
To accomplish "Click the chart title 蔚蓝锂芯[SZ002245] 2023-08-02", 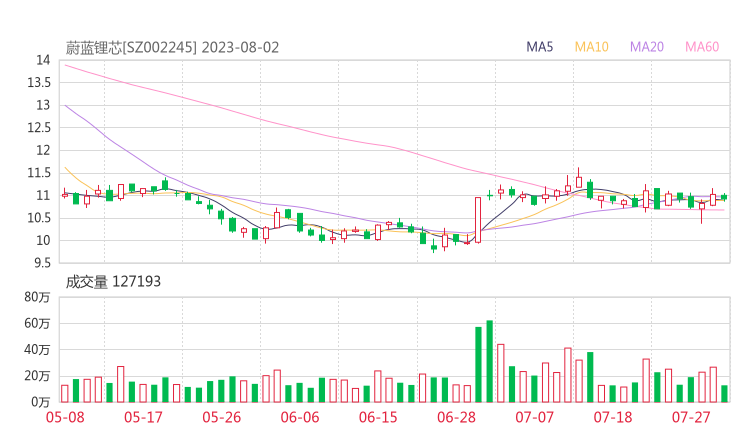I will pos(172,48).
